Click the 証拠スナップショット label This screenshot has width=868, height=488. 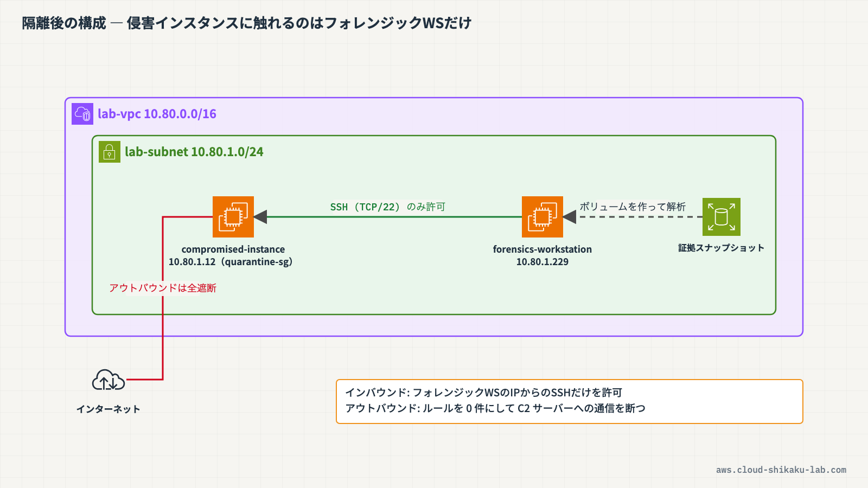(x=722, y=248)
